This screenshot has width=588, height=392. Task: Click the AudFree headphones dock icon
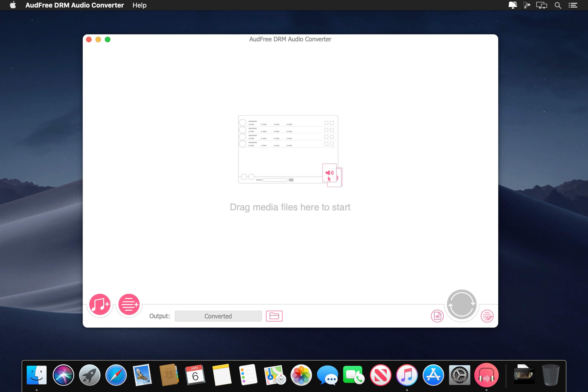pos(486,375)
